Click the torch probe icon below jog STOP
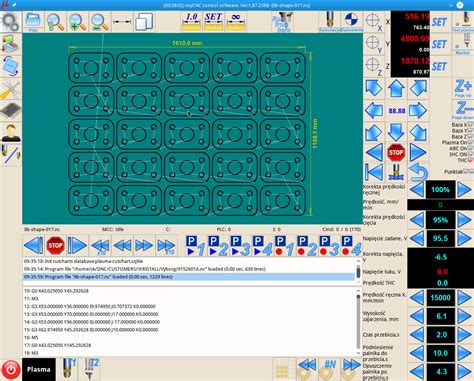The image size is (474, 381). 396,173
